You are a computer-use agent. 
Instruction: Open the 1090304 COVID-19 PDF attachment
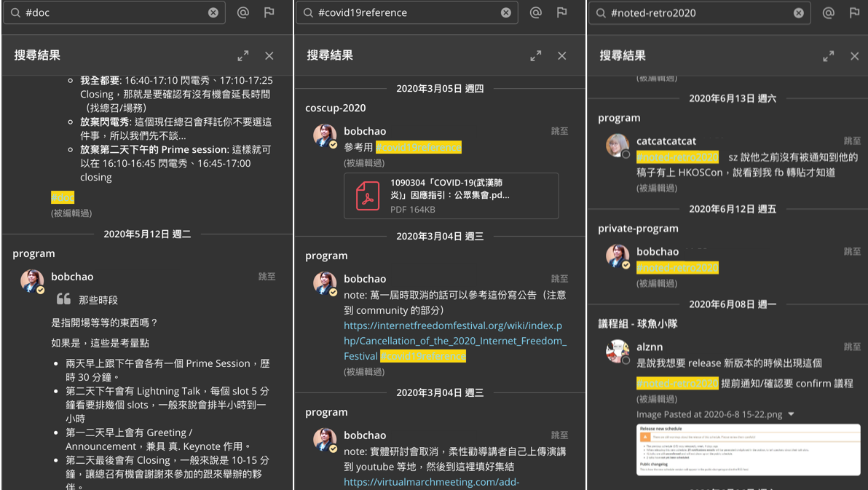[x=451, y=196]
